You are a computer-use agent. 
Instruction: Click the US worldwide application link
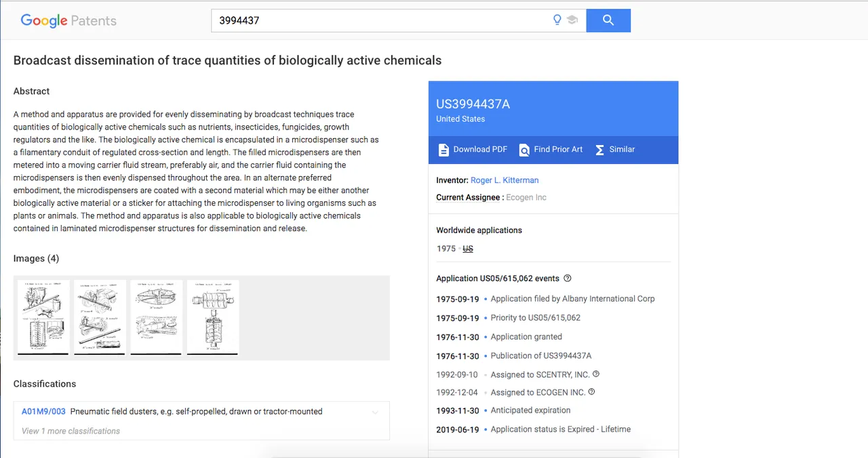click(468, 249)
